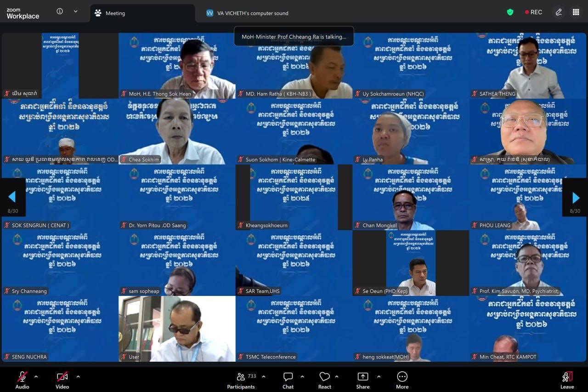
Task: Expand the dropdown chevron beside meeting info
Action: 76,11
